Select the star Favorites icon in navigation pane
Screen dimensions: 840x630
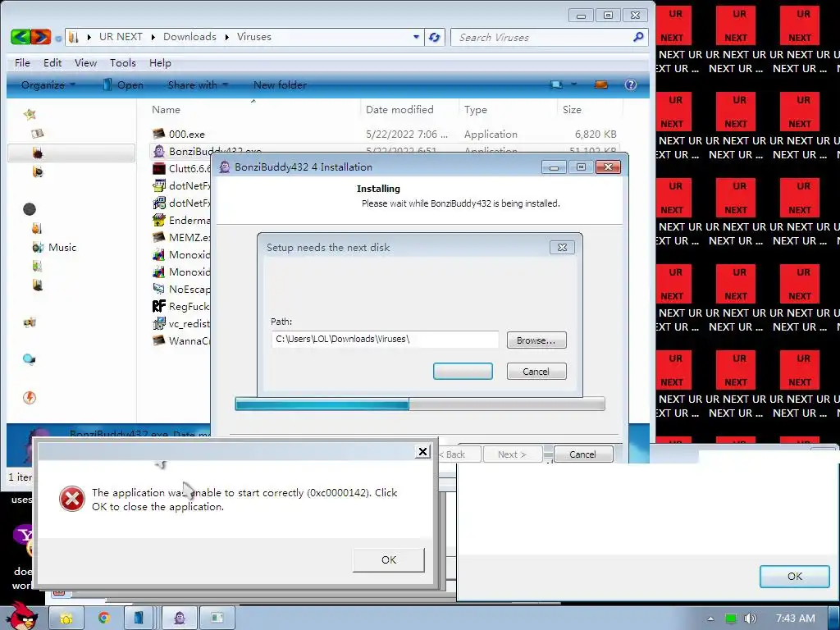click(x=30, y=114)
